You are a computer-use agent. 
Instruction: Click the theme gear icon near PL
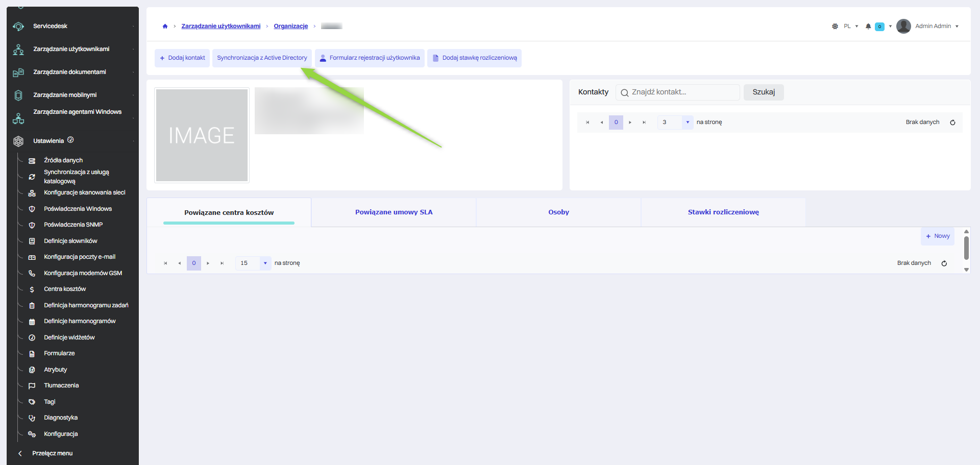[x=835, y=27]
